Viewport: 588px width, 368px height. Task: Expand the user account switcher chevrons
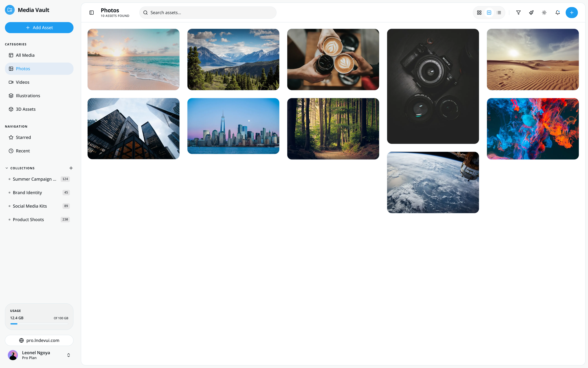click(x=68, y=355)
